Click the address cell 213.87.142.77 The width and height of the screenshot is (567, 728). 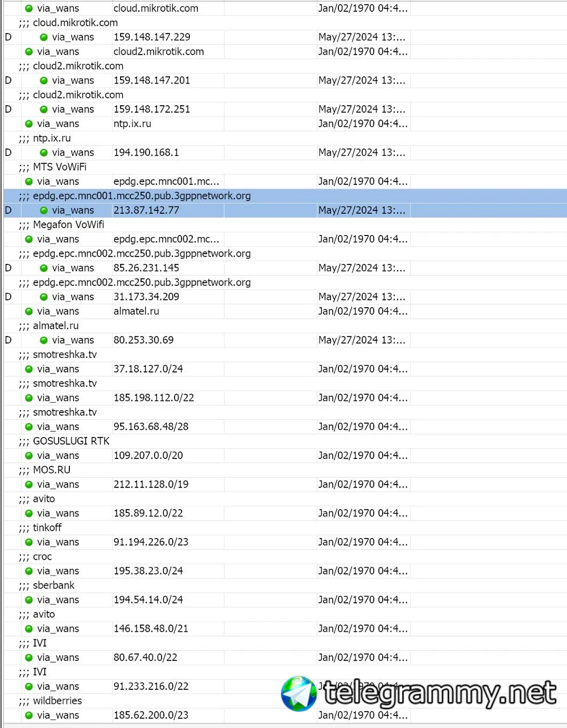pos(146,210)
